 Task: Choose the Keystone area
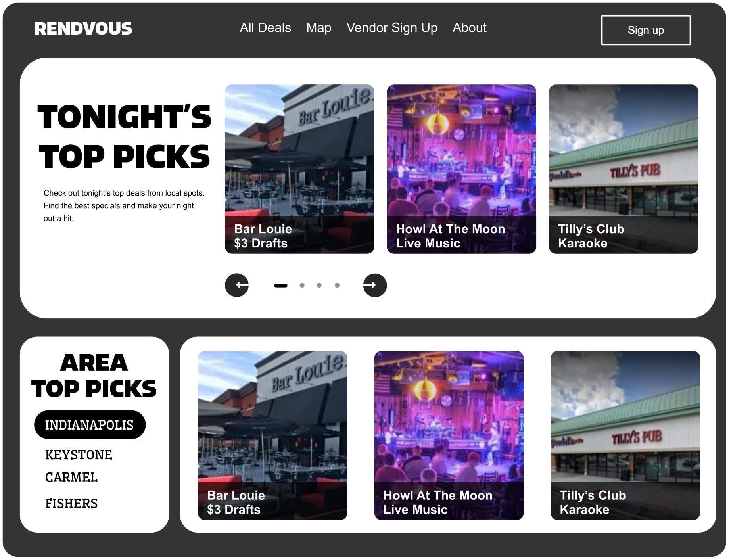pos(79,455)
